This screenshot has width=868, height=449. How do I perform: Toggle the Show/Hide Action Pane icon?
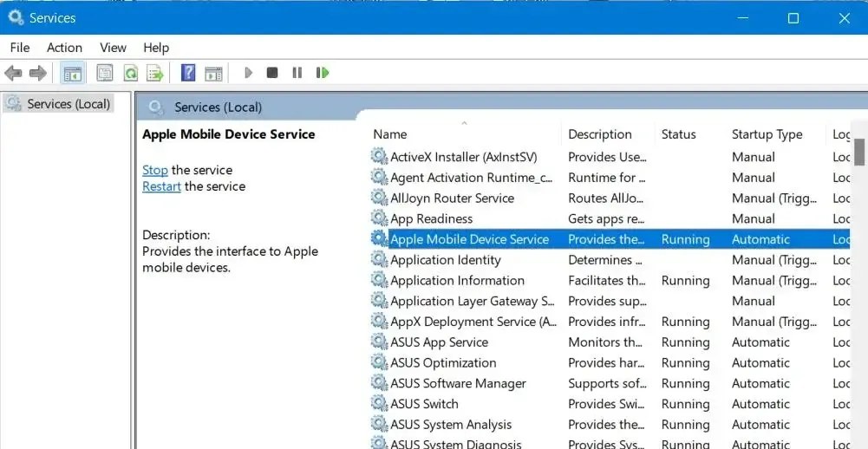point(213,73)
